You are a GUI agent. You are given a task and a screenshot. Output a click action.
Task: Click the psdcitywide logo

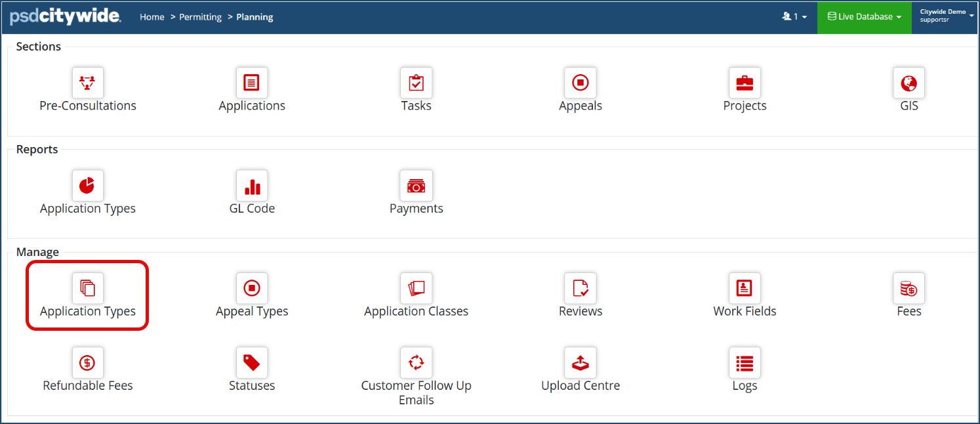click(65, 16)
